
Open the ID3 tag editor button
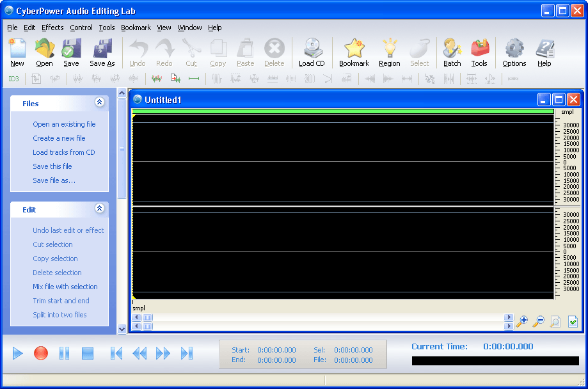13,78
